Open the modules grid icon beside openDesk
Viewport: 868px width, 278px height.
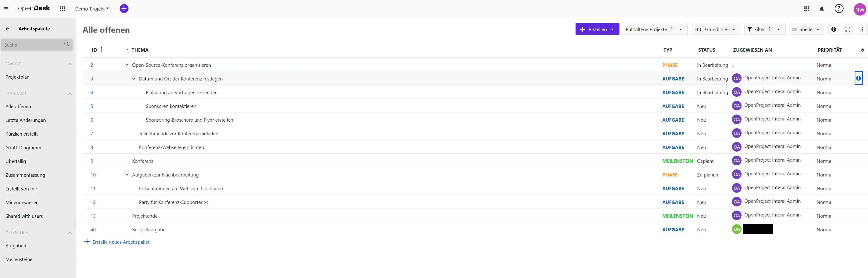pos(62,9)
